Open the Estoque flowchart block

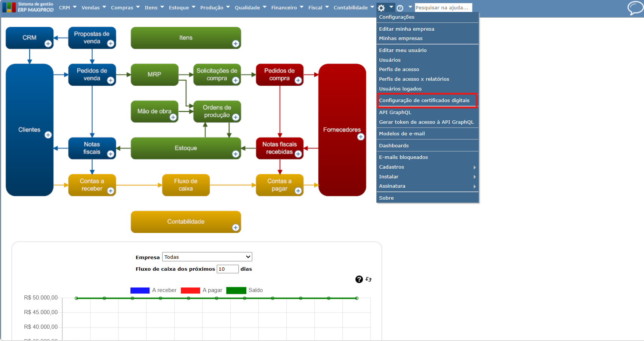tap(186, 148)
